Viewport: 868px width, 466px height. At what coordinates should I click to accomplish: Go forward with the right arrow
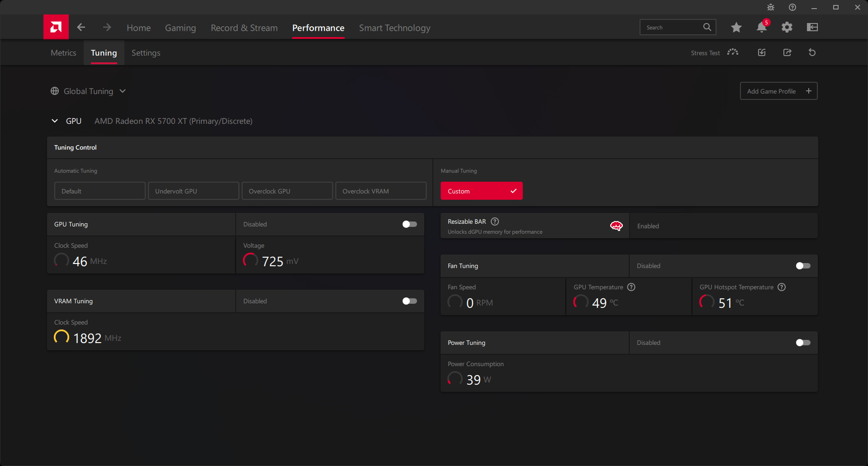[107, 27]
